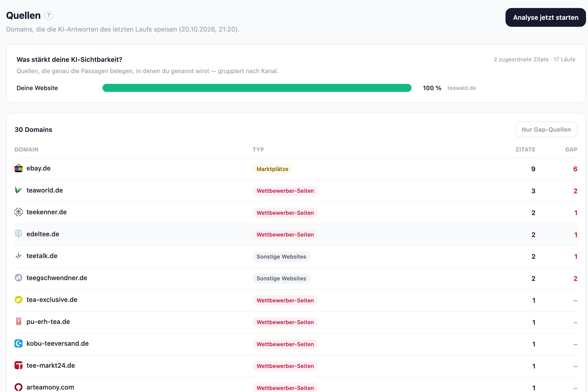Screen dimensions: 588x392
Task: Select the teegschwendner.de domain name
Action: coord(57,278)
